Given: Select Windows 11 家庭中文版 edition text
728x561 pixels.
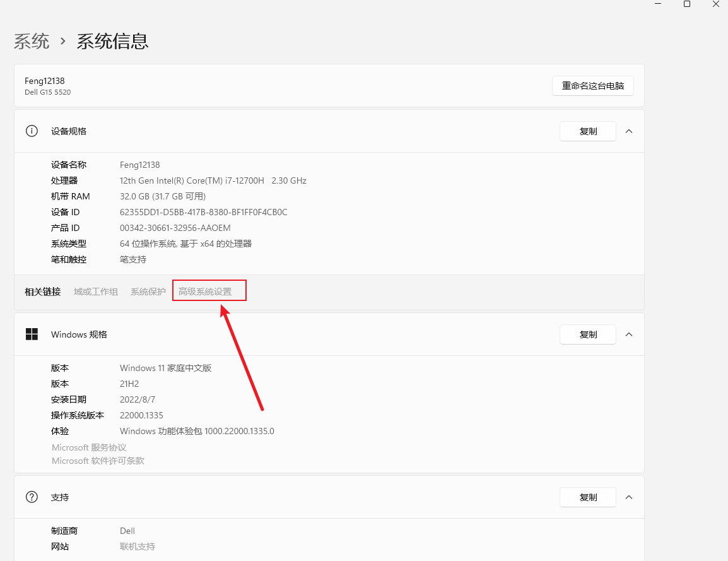Looking at the screenshot, I should (166, 369).
